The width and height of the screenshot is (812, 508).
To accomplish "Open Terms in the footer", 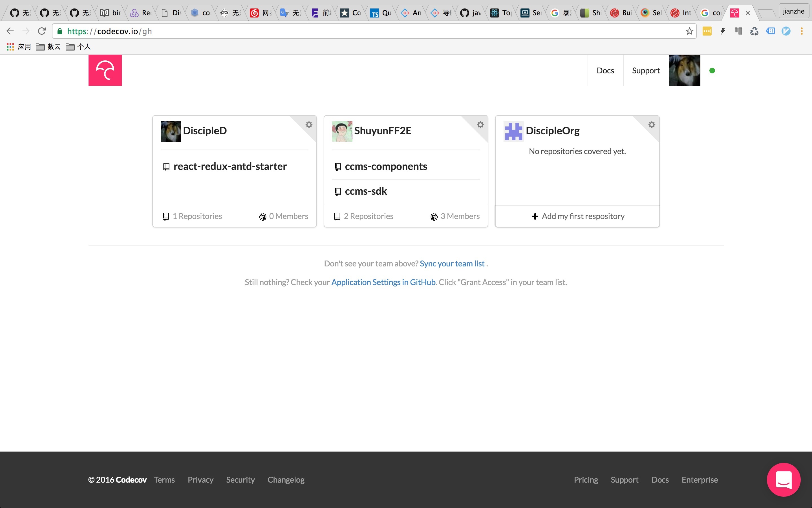I will pyautogui.click(x=164, y=479).
